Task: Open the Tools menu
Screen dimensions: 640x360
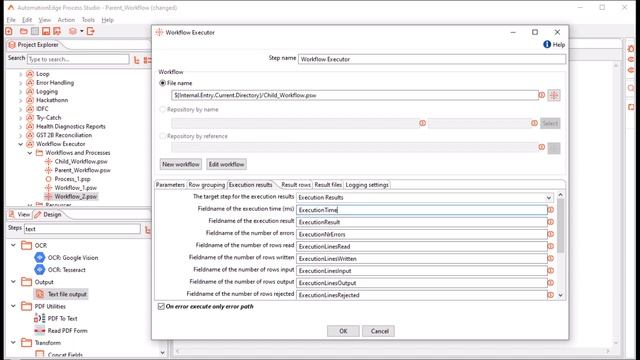Action: coord(88,20)
